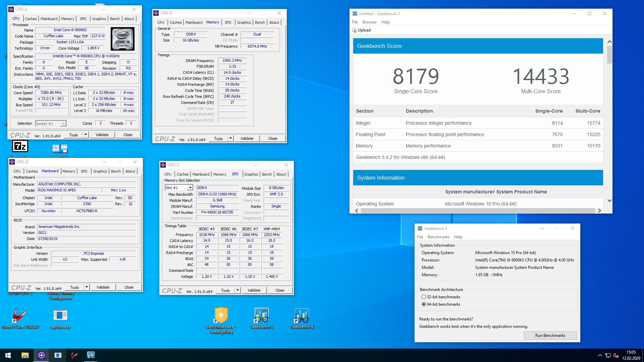Click the Upload icon in Geekbench 3
This screenshot has width=644, height=362.
354,30
